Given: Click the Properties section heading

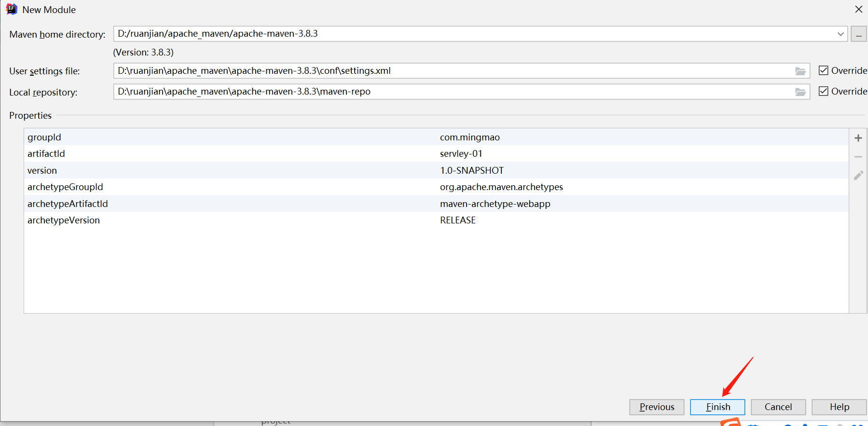Looking at the screenshot, I should pos(30,115).
